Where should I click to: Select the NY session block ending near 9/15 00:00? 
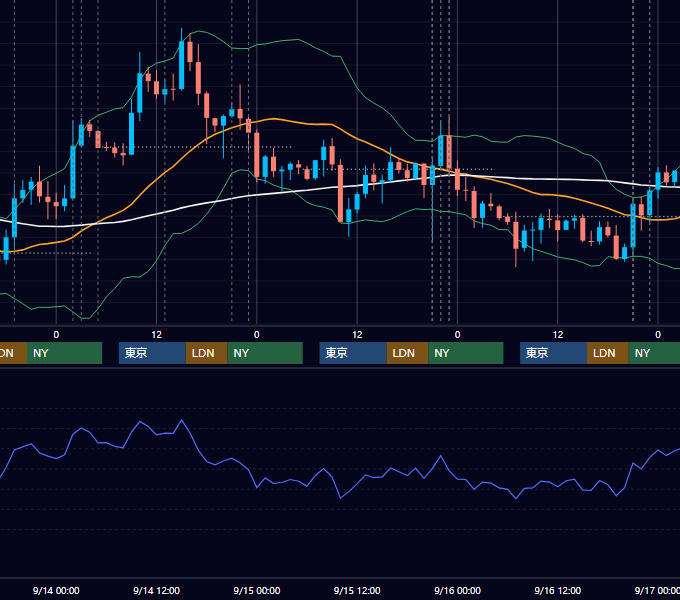(x=265, y=353)
